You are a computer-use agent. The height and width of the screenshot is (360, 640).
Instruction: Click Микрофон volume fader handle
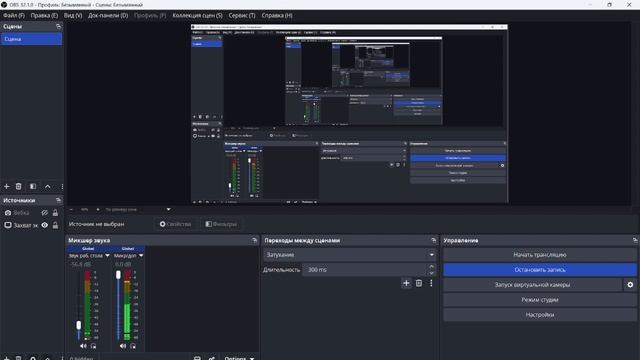click(x=118, y=275)
